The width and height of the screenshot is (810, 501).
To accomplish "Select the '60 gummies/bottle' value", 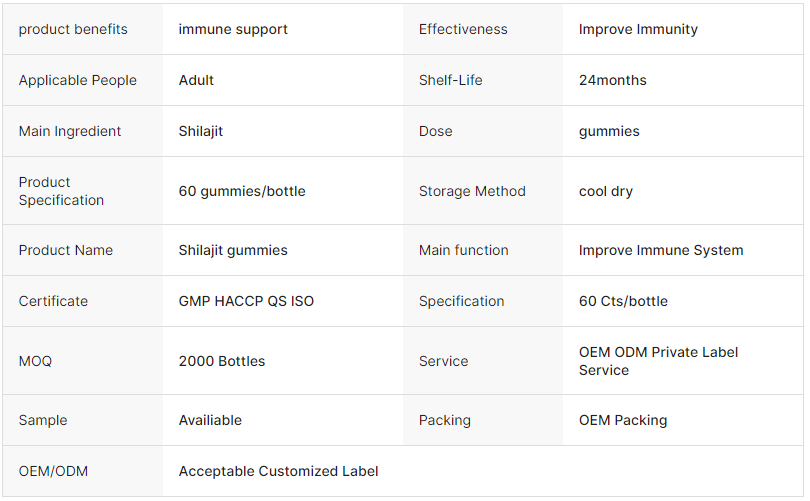I will point(242,191).
